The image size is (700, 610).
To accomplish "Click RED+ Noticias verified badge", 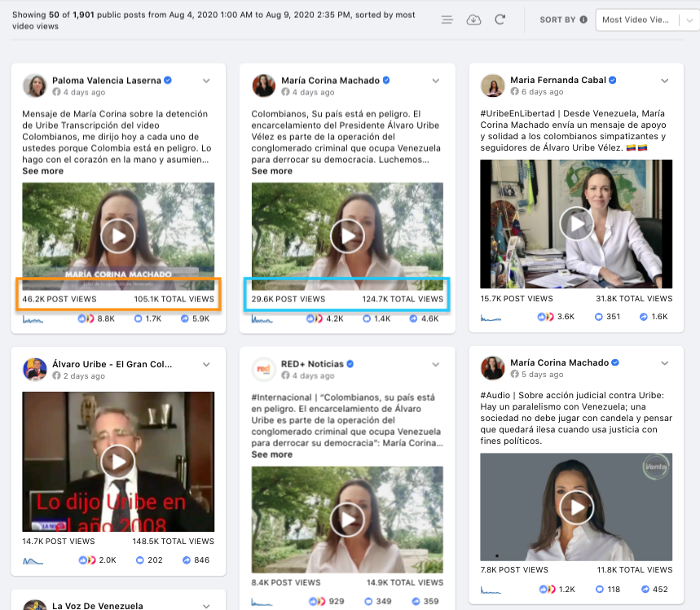I will click(350, 364).
